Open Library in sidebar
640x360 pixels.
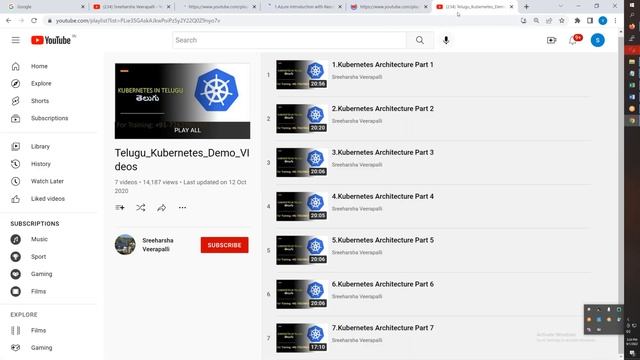pyautogui.click(x=40, y=147)
